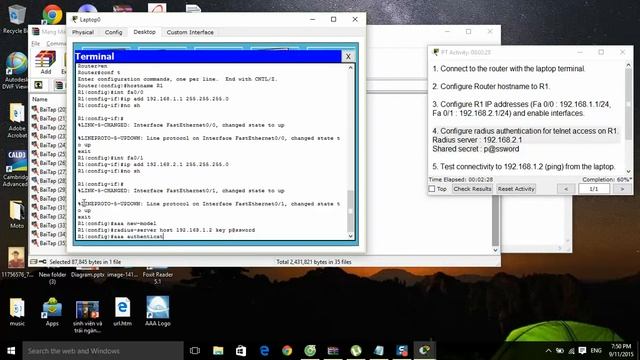Viewport: 640px width, 360px height.
Task: Select BaiTap (30) file in list
Action: coord(49,198)
